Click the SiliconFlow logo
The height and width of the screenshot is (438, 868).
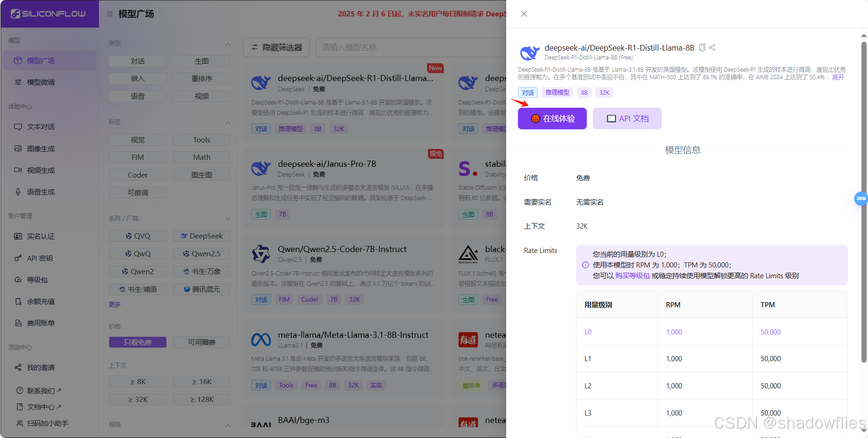click(48, 14)
